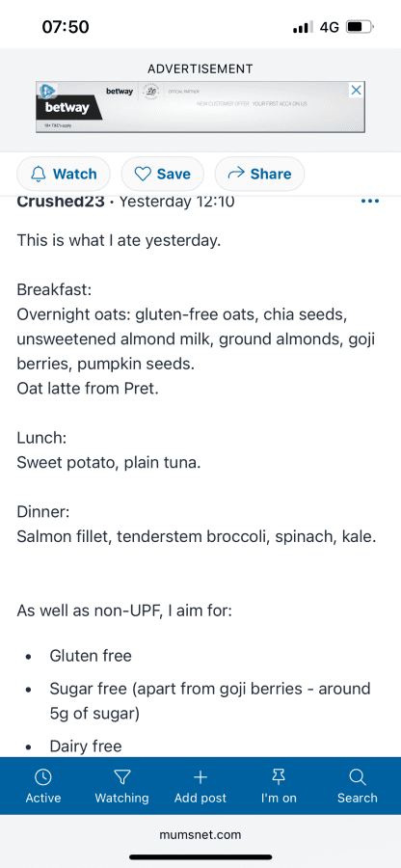Tap the Add post plus icon
This screenshot has width=401, height=868.
(x=200, y=777)
